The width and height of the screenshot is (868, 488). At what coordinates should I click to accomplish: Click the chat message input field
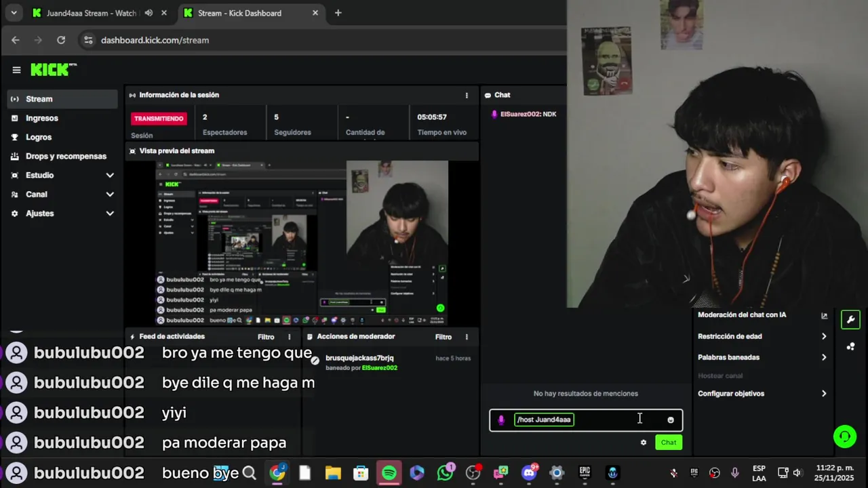[586, 420]
